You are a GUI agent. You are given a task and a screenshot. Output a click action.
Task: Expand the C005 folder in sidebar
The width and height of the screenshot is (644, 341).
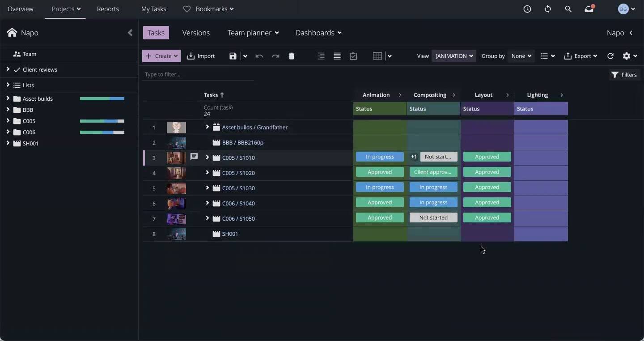[8, 121]
